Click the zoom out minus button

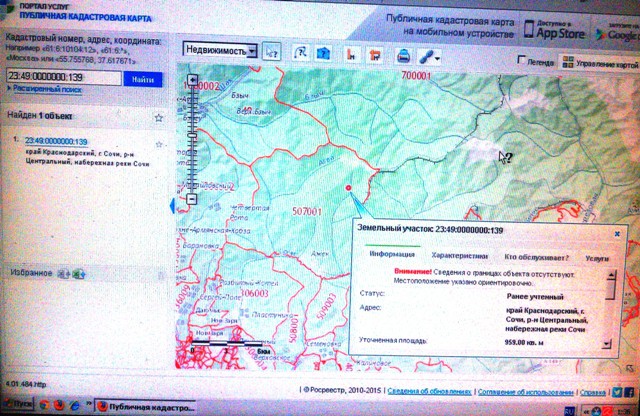pyautogui.click(x=194, y=199)
